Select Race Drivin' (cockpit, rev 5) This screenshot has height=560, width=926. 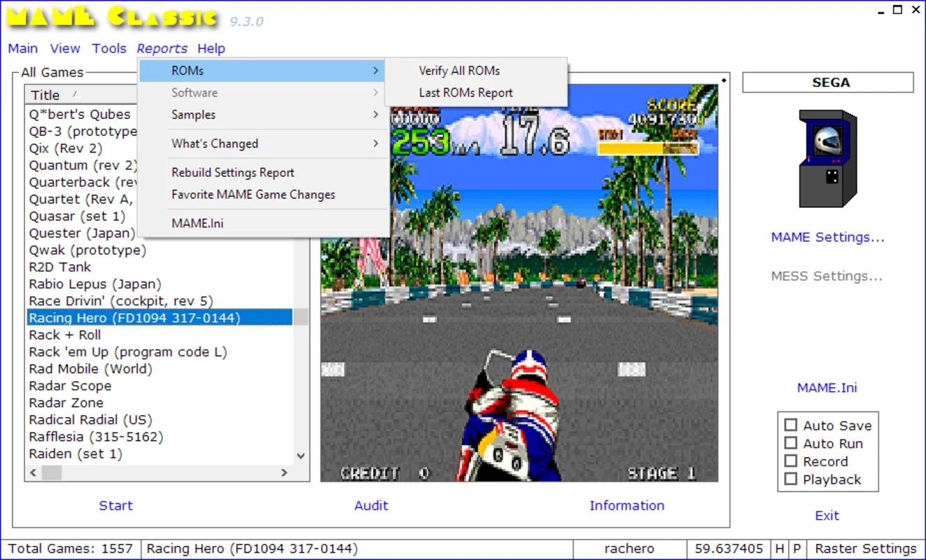[x=121, y=301]
